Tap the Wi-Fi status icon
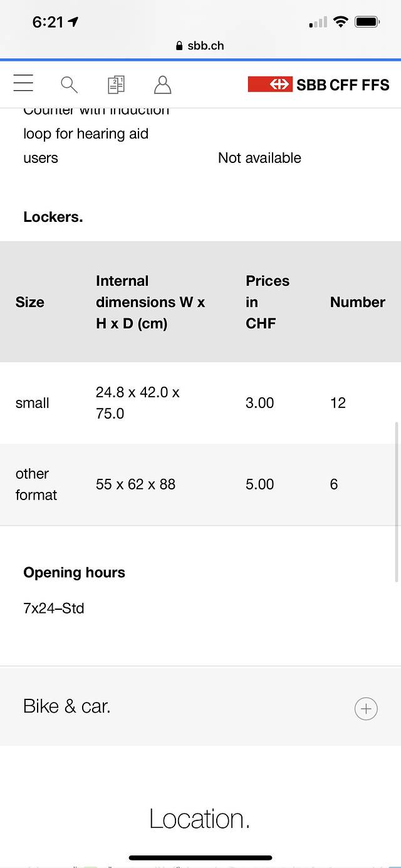This screenshot has width=401, height=868. pos(341,22)
